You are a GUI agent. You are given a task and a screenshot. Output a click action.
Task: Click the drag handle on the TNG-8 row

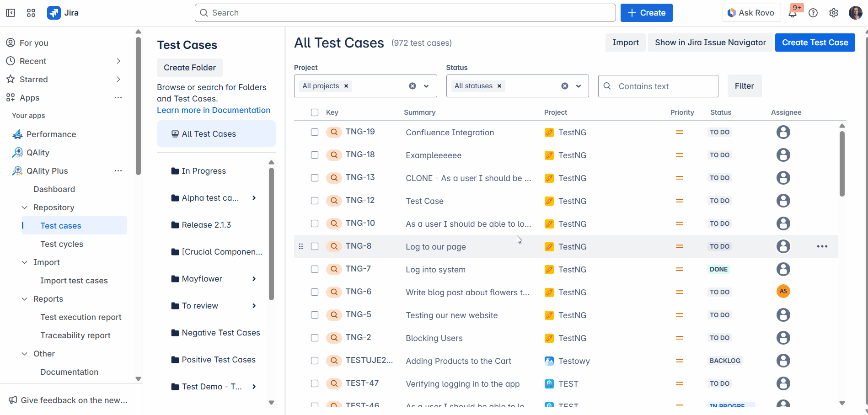click(301, 246)
